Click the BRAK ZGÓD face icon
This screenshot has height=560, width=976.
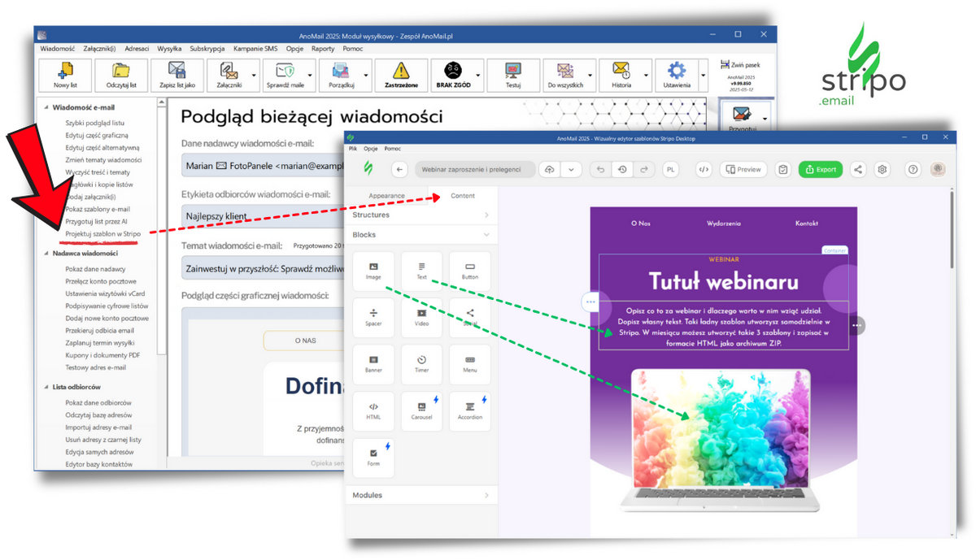[451, 76]
